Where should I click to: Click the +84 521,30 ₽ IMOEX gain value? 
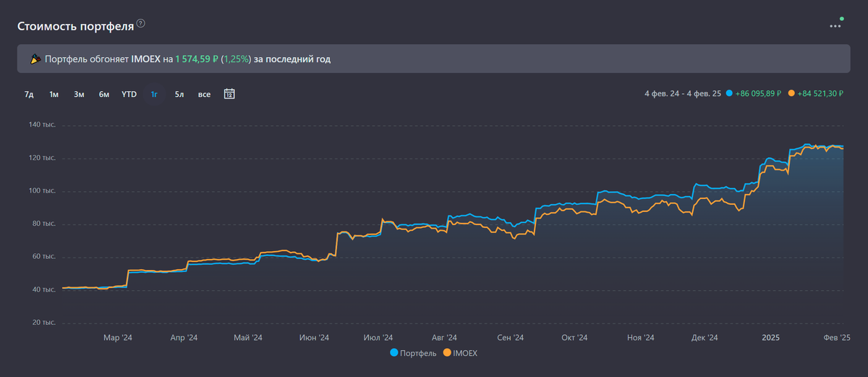[820, 94]
